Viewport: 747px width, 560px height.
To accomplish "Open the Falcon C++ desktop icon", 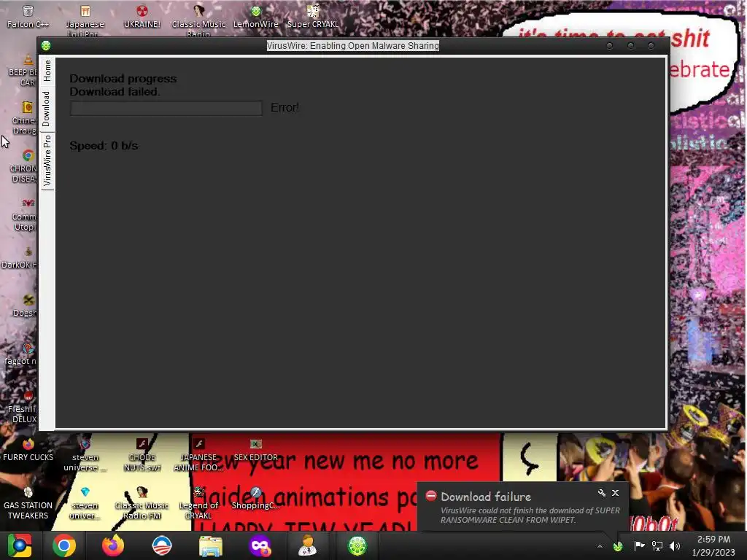I will pyautogui.click(x=28, y=16).
